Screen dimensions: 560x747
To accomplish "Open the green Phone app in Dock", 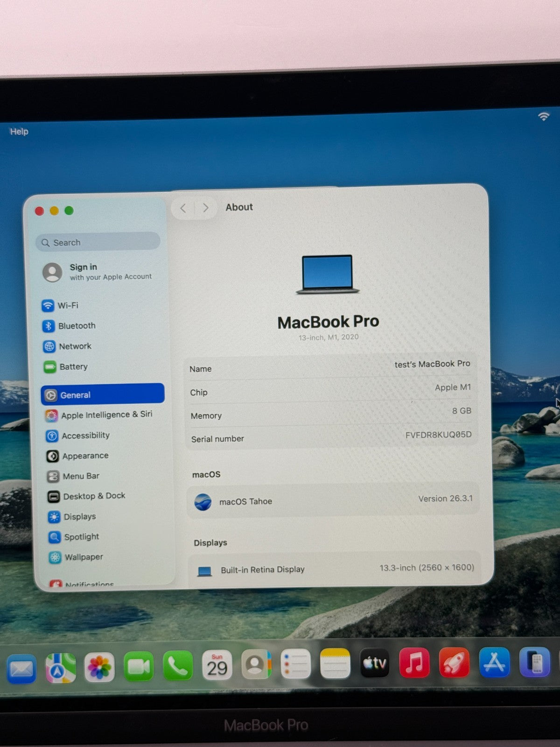I will (178, 666).
